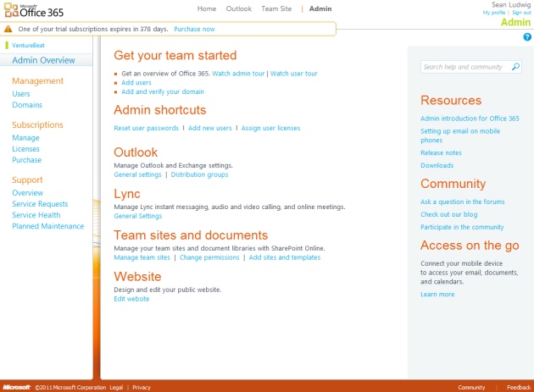This screenshot has height=392, width=534.
Task: Click Learn more under Access on the go
Action: [437, 295]
